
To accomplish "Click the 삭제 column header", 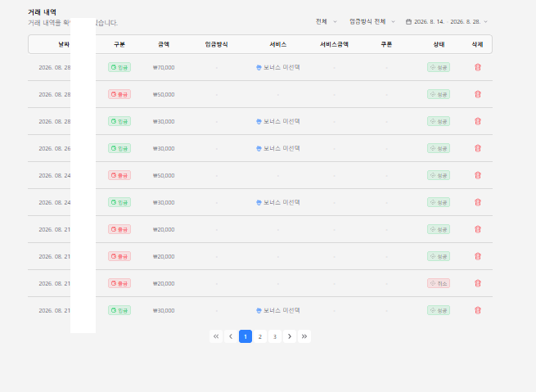I will tap(477, 44).
